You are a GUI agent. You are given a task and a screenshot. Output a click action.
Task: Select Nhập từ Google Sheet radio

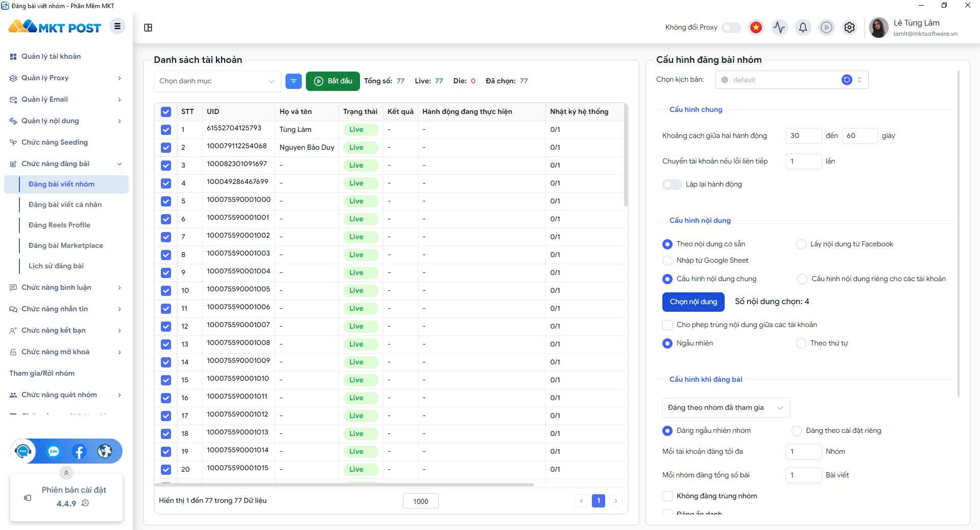coord(667,261)
